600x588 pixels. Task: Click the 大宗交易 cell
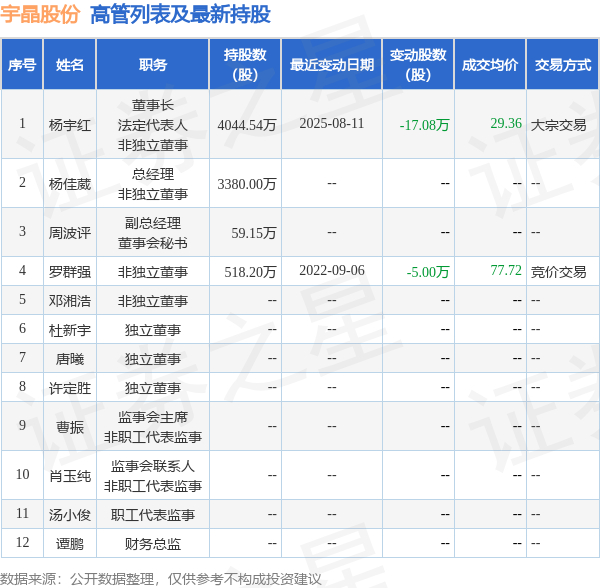[558, 125]
